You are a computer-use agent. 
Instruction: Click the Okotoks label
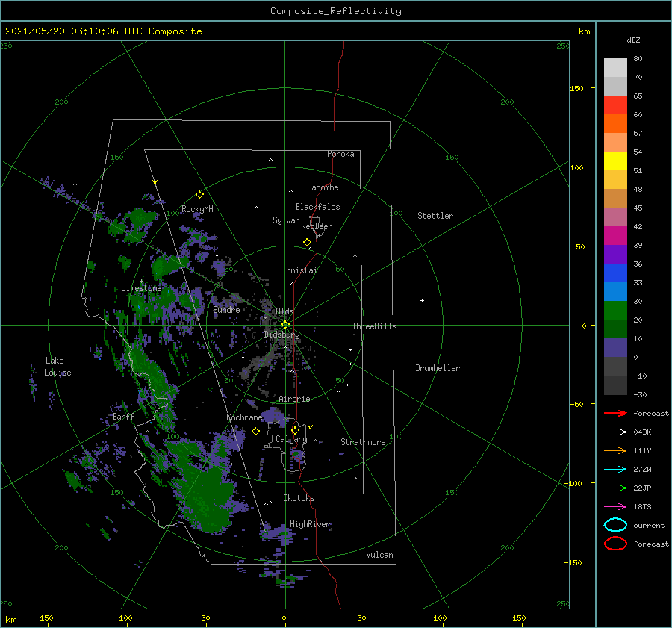(x=299, y=498)
